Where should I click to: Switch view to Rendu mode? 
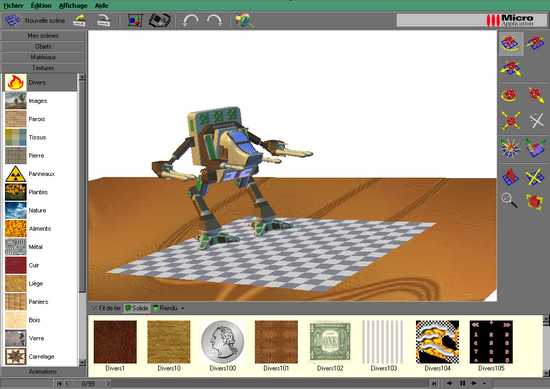(165, 308)
